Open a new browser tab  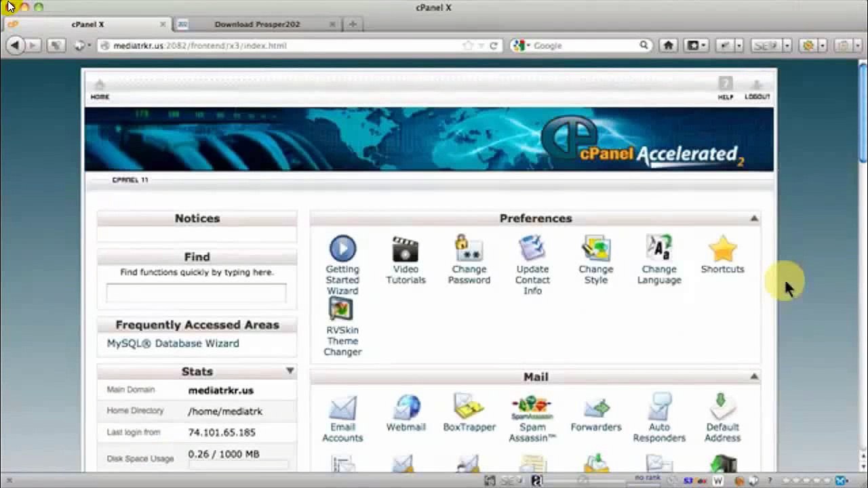click(x=353, y=24)
